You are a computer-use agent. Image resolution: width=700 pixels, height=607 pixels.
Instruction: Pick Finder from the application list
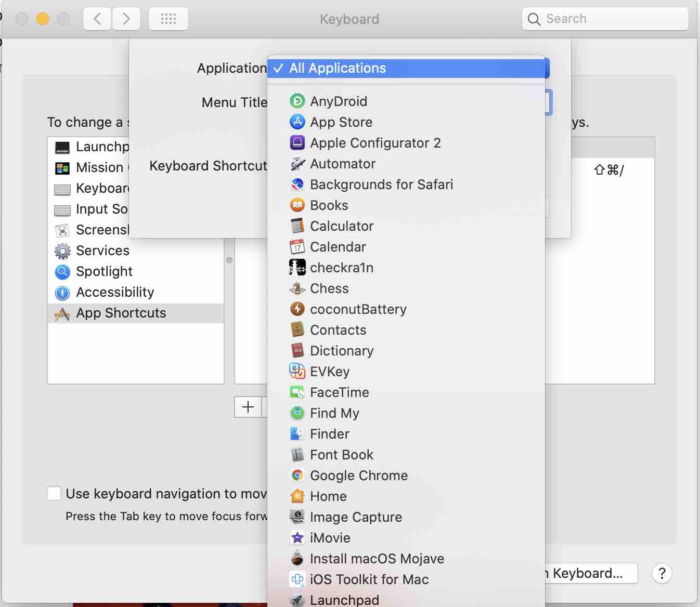tap(406, 434)
